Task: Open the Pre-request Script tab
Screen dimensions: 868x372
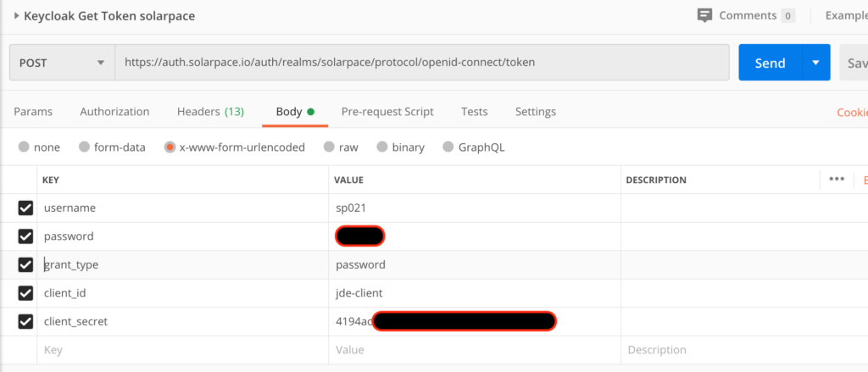Action: (387, 112)
